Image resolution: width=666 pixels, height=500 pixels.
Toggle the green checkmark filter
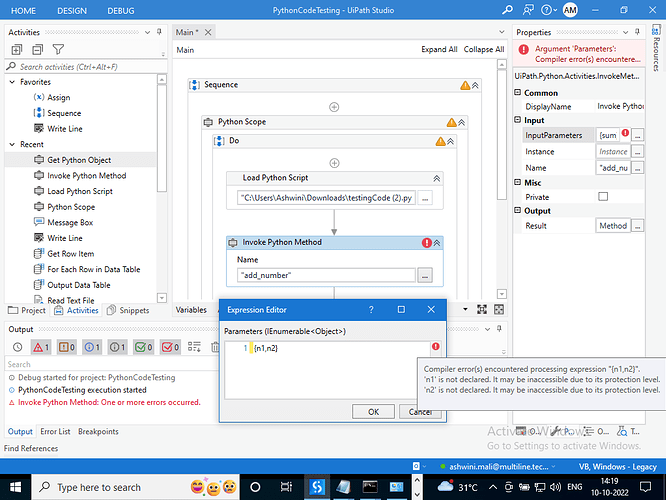point(144,347)
